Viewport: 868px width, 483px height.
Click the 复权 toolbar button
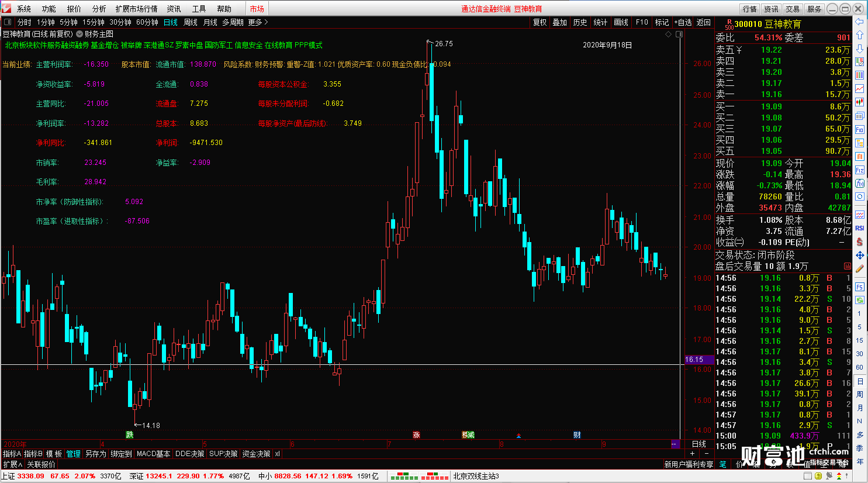(x=540, y=22)
